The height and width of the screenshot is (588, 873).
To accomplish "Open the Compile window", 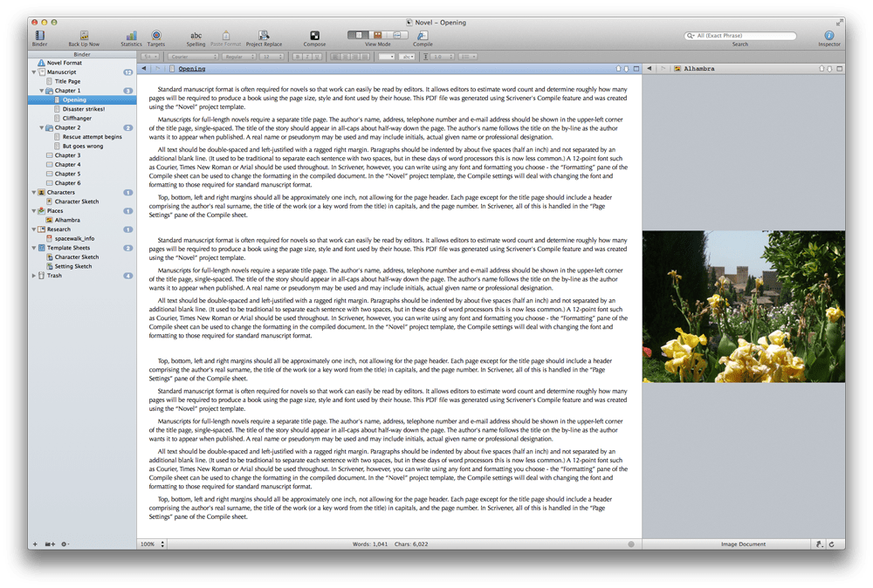I will pyautogui.click(x=422, y=37).
